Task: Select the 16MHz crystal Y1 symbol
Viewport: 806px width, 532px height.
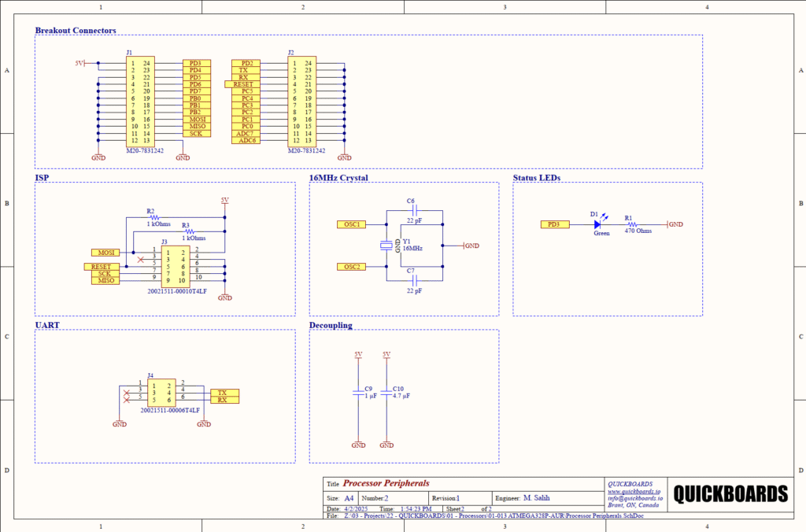Action: pyautogui.click(x=386, y=246)
